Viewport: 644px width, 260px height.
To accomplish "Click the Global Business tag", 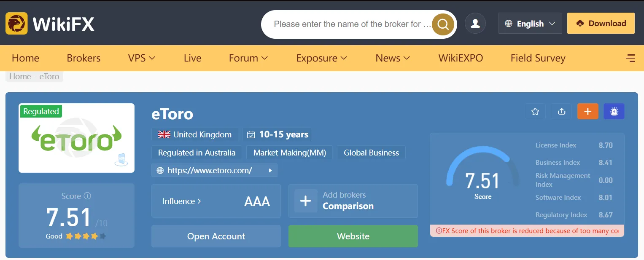I will click(371, 153).
